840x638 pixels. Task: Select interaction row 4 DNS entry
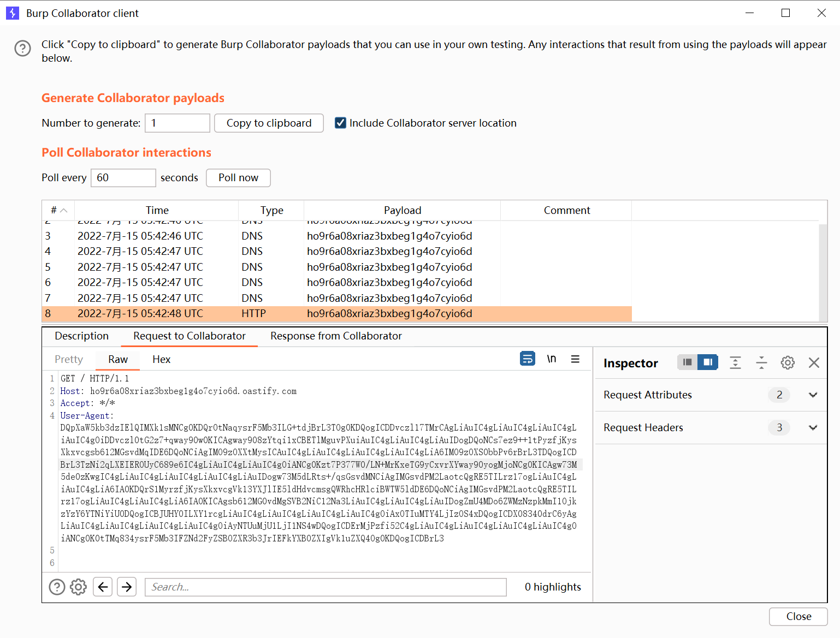[x=337, y=251]
